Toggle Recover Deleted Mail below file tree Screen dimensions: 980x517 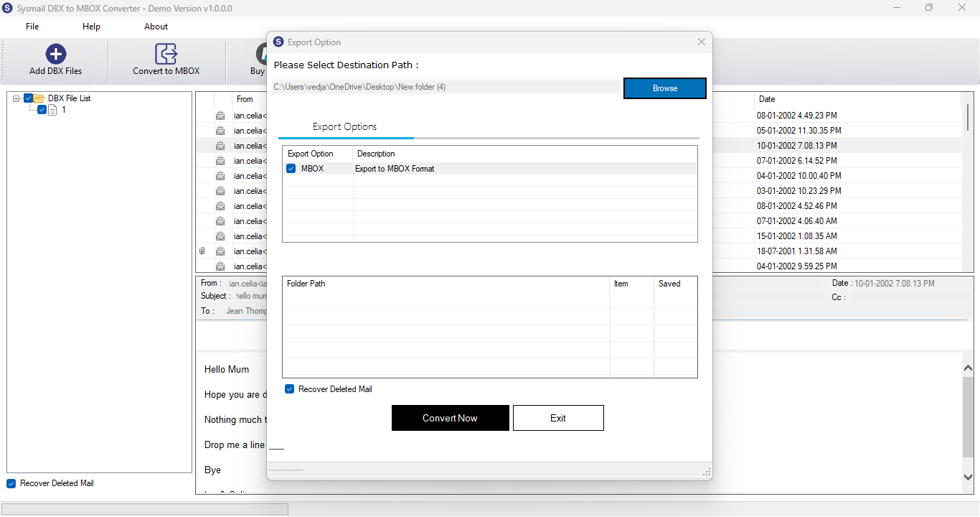(x=11, y=483)
